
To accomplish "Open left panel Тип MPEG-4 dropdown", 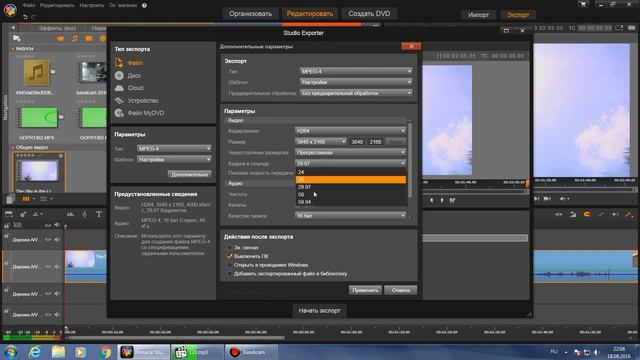I will pyautogui.click(x=174, y=149).
